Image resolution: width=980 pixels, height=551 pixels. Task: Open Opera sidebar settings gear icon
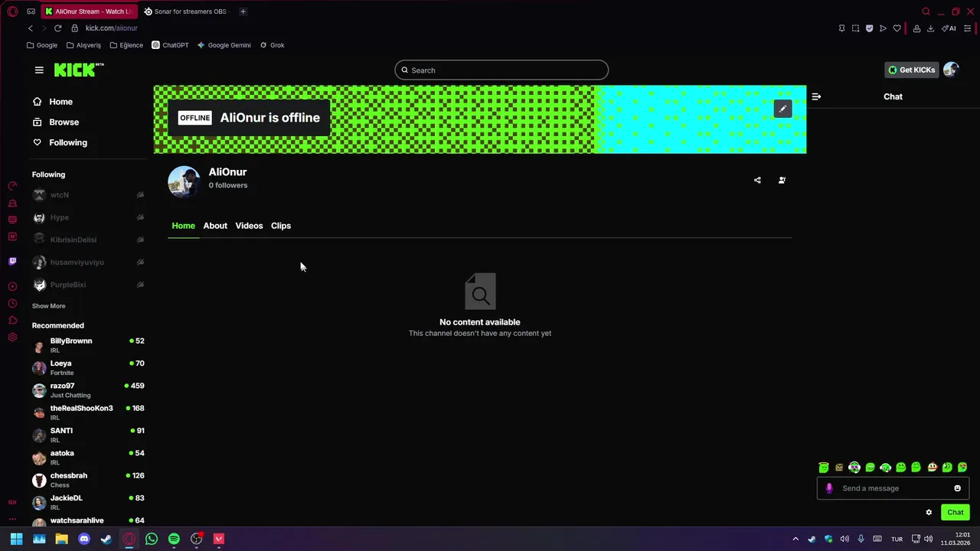pyautogui.click(x=12, y=337)
